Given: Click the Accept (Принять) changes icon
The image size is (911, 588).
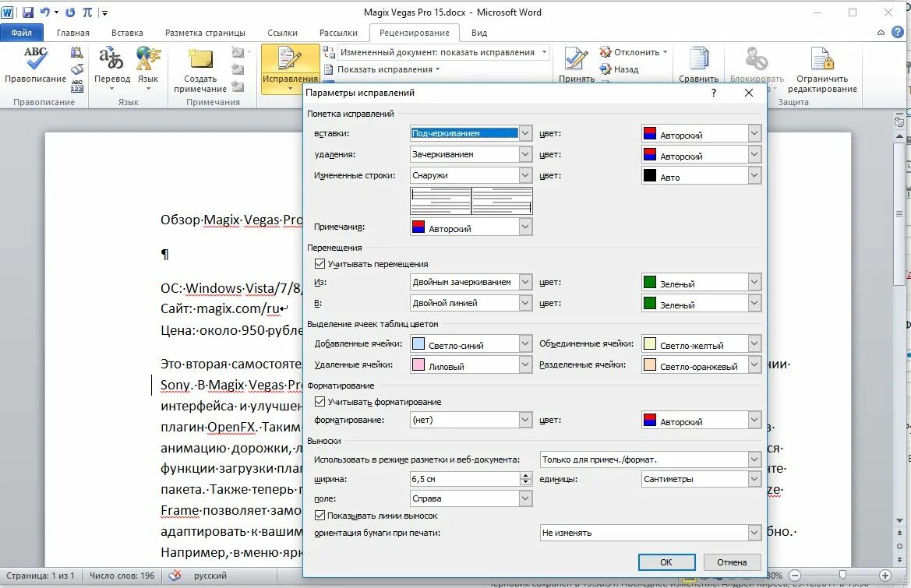Looking at the screenshot, I should (x=577, y=64).
